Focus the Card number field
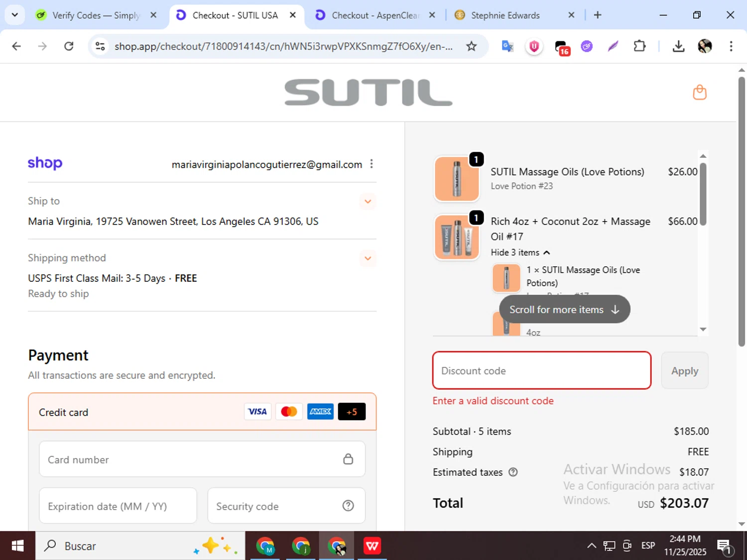Screen dimensions: 747x560 coord(202,459)
